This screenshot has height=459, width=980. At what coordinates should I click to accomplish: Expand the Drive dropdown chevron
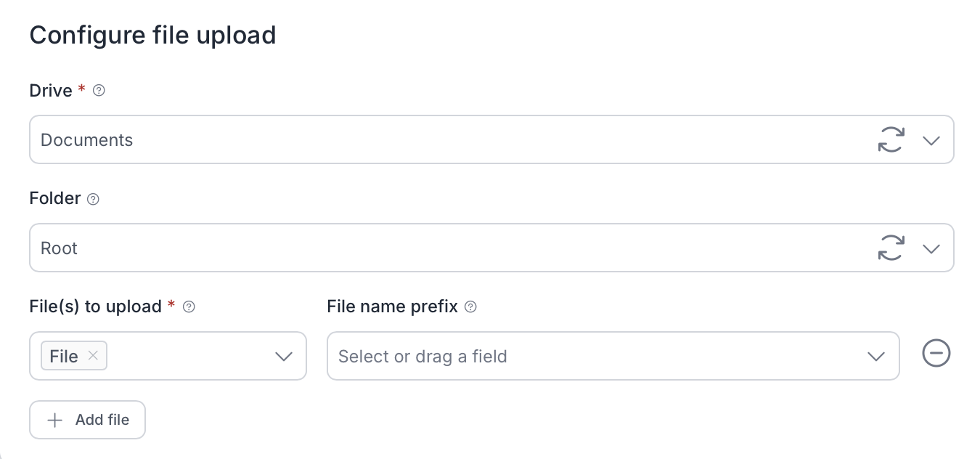(931, 140)
